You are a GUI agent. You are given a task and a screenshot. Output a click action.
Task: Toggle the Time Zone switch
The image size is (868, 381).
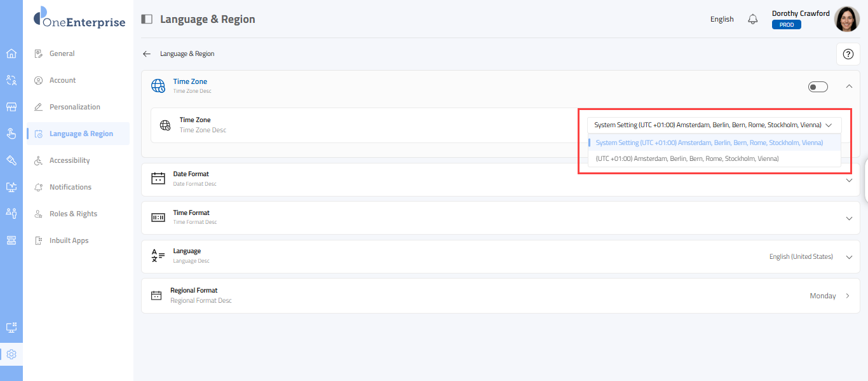click(x=818, y=87)
